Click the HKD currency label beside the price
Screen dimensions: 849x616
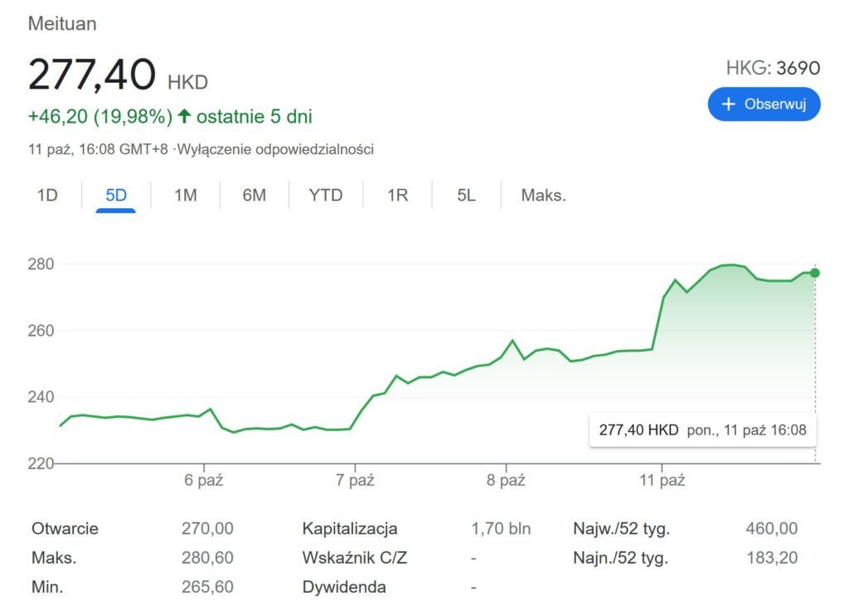click(188, 82)
